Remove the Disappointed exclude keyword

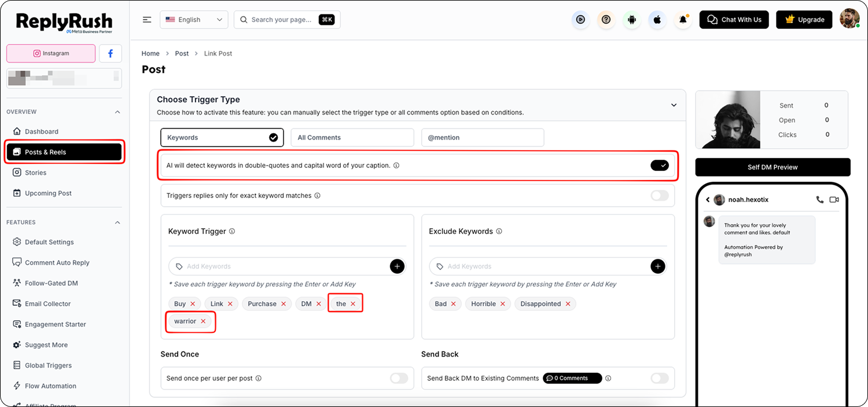tap(568, 304)
